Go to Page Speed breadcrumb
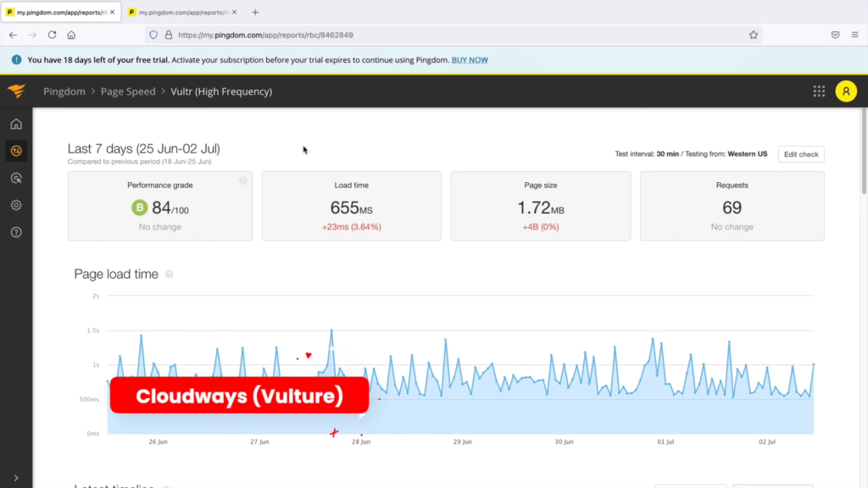Image resolution: width=868 pixels, height=488 pixels. point(128,91)
